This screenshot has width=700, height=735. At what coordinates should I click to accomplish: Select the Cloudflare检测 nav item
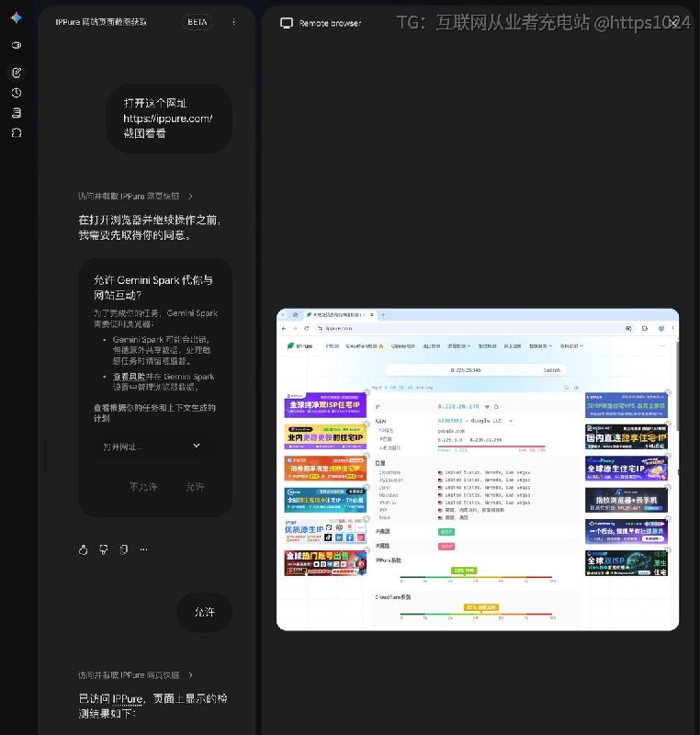365,346
